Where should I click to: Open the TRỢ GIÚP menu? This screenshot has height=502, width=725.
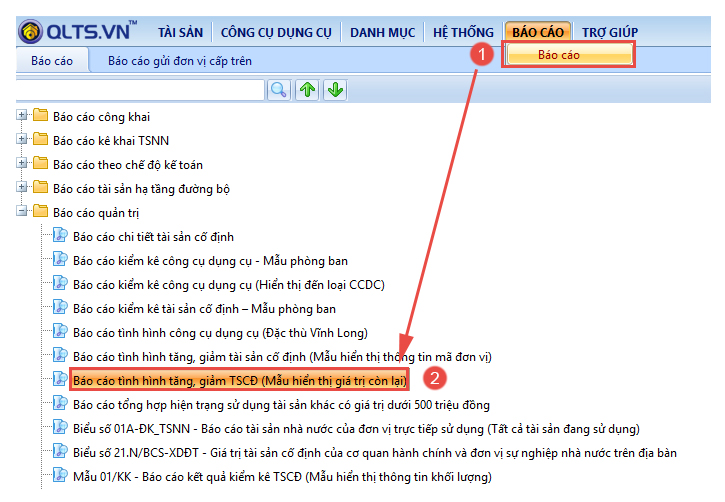610,32
